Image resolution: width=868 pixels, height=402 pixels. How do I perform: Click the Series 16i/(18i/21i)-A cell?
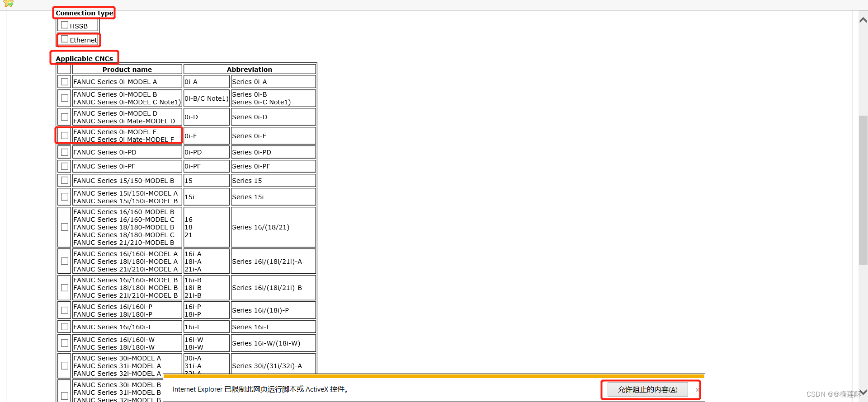point(273,261)
